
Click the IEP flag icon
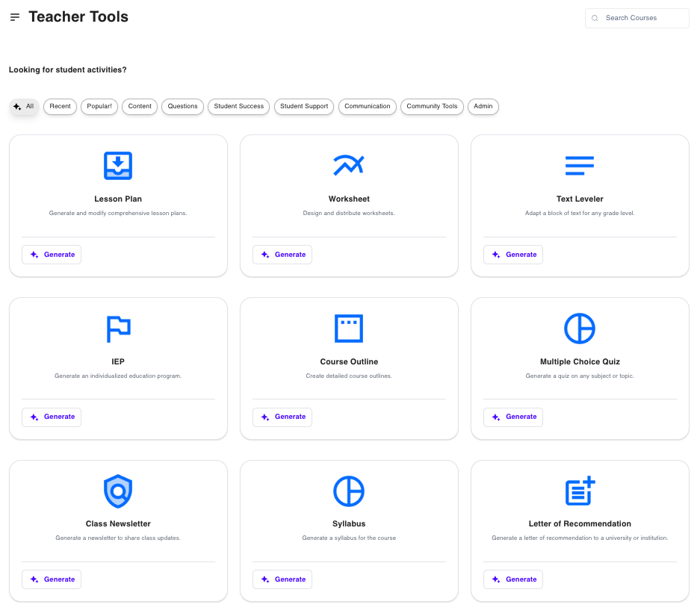[118, 328]
